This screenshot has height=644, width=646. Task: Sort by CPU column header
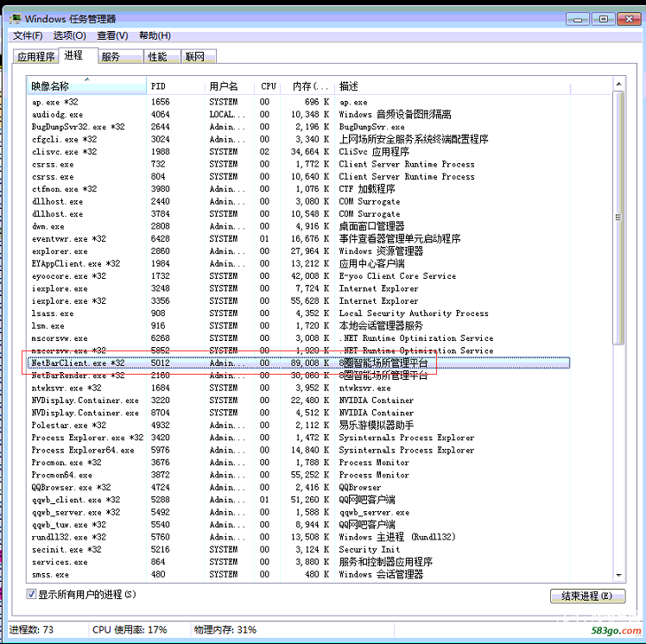268,86
